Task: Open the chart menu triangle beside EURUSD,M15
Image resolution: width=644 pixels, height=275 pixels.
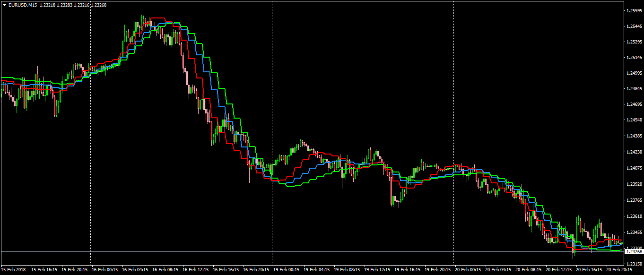Action: click(x=4, y=5)
